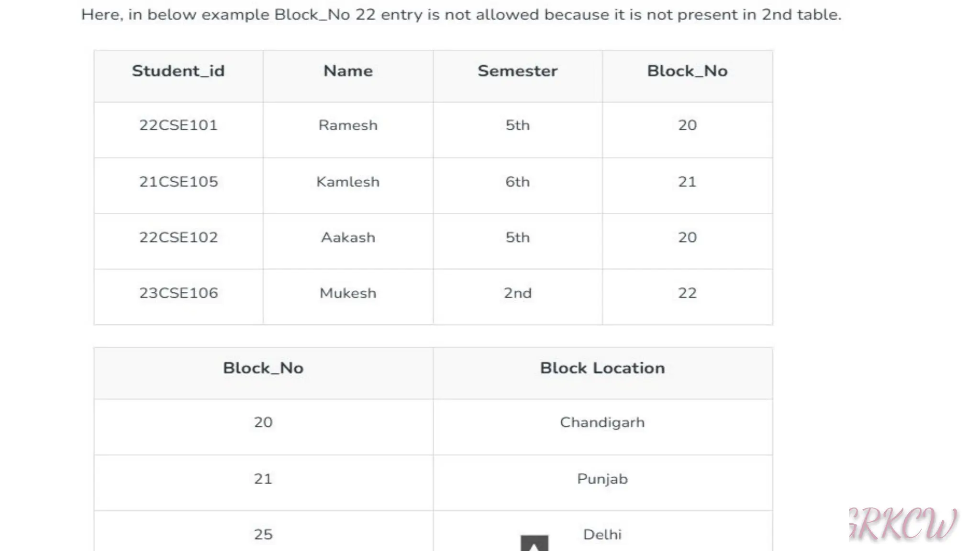Viewport: 980px width, 551px height.
Task: Select the 21CSE105 student ID cell
Action: (178, 182)
